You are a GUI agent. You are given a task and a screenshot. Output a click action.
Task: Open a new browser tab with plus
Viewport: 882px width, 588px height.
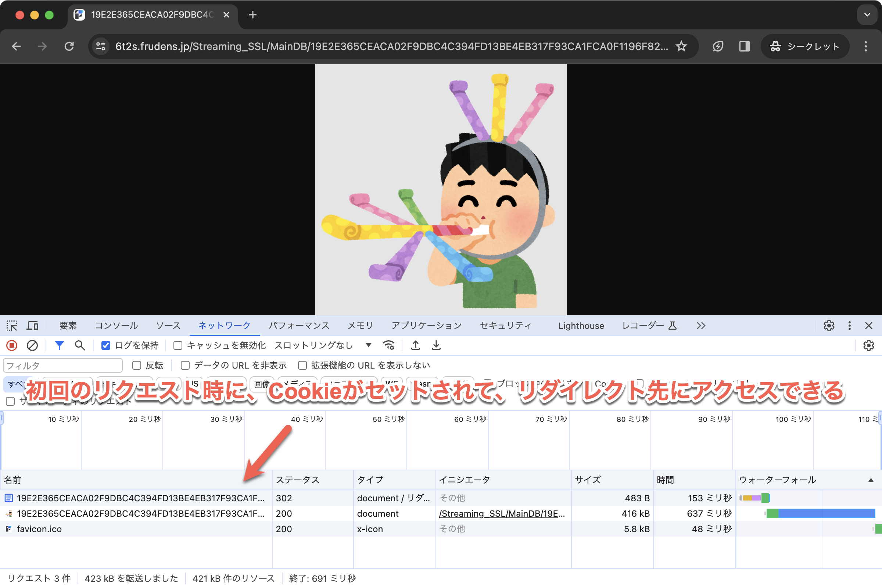click(x=253, y=15)
